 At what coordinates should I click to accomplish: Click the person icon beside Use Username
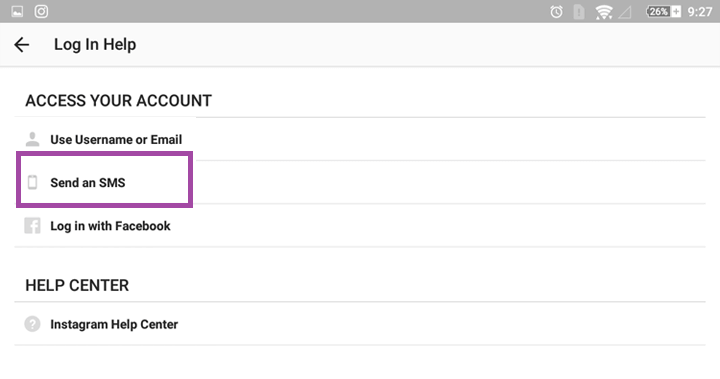click(x=32, y=139)
